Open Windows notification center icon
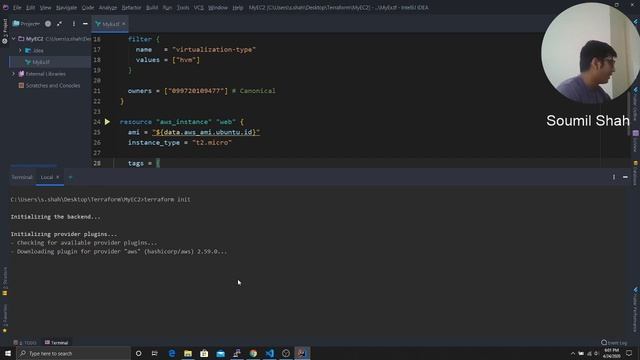 pyautogui.click(x=629, y=353)
